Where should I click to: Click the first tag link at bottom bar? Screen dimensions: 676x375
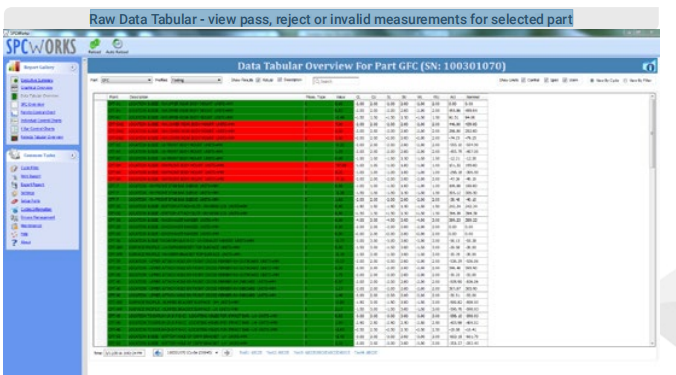click(250, 353)
